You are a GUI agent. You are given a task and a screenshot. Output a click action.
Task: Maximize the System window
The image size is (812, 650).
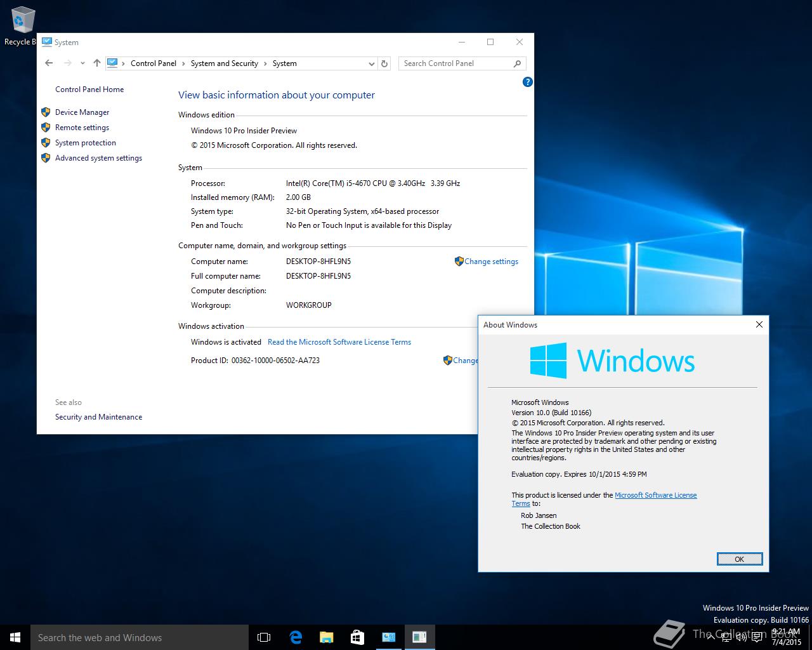coord(490,42)
